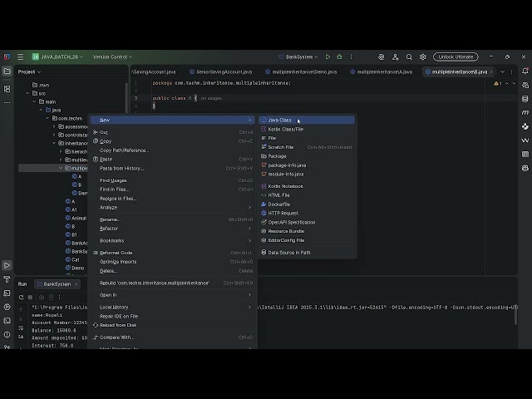
Task: Close the multipleinheritance\B.java tab
Action: tap(491, 71)
